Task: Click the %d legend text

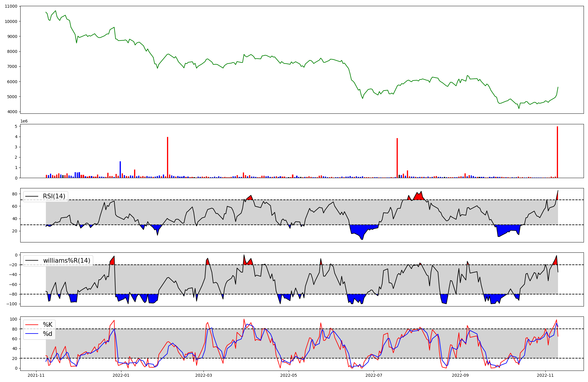Action: 48,334
